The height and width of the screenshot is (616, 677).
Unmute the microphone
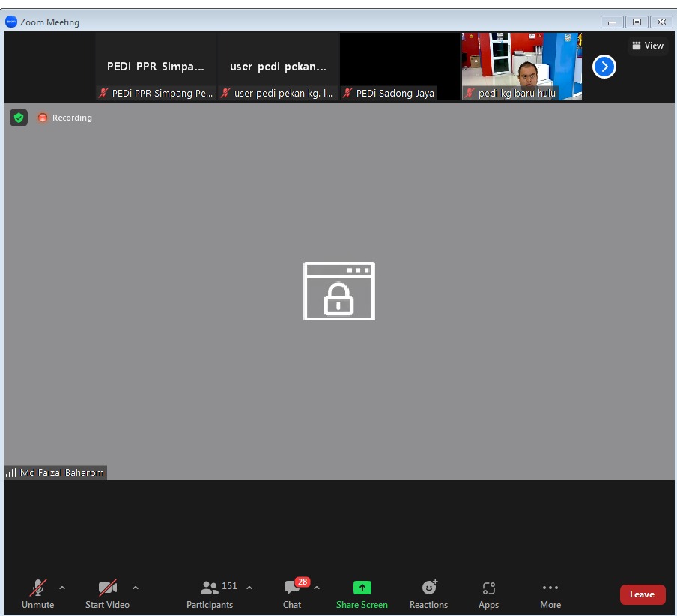(37, 594)
